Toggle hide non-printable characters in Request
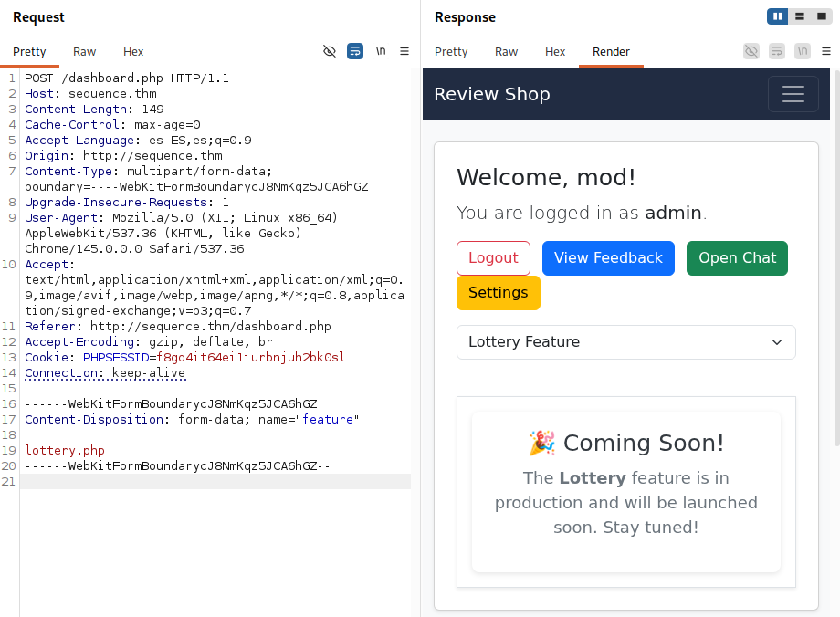This screenshot has height=617, width=840. click(x=330, y=51)
